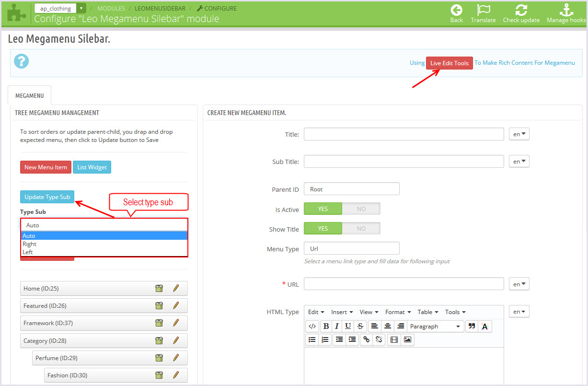Open the URL language en dropdown
Image resolution: width=588 pixels, height=386 pixels.
click(x=519, y=284)
